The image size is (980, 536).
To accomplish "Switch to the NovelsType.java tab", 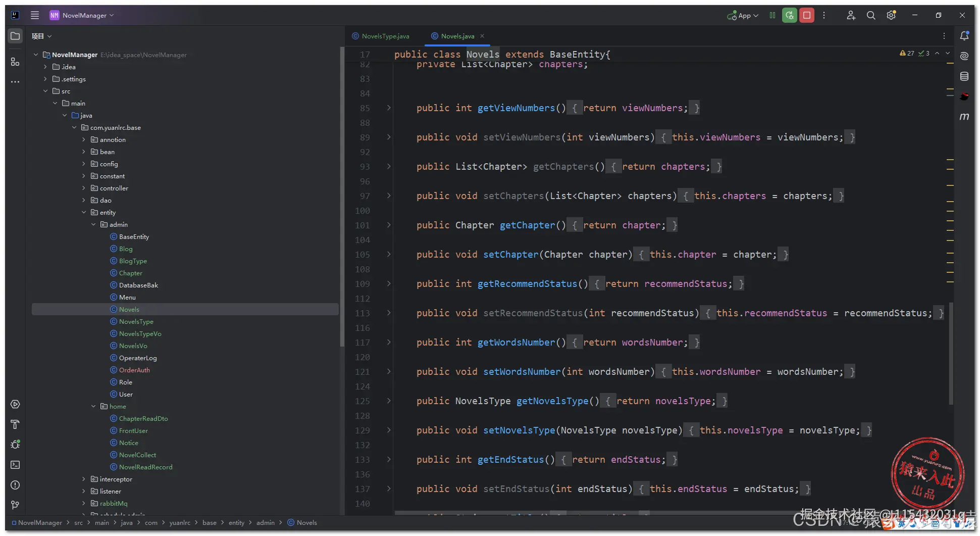I will click(381, 36).
